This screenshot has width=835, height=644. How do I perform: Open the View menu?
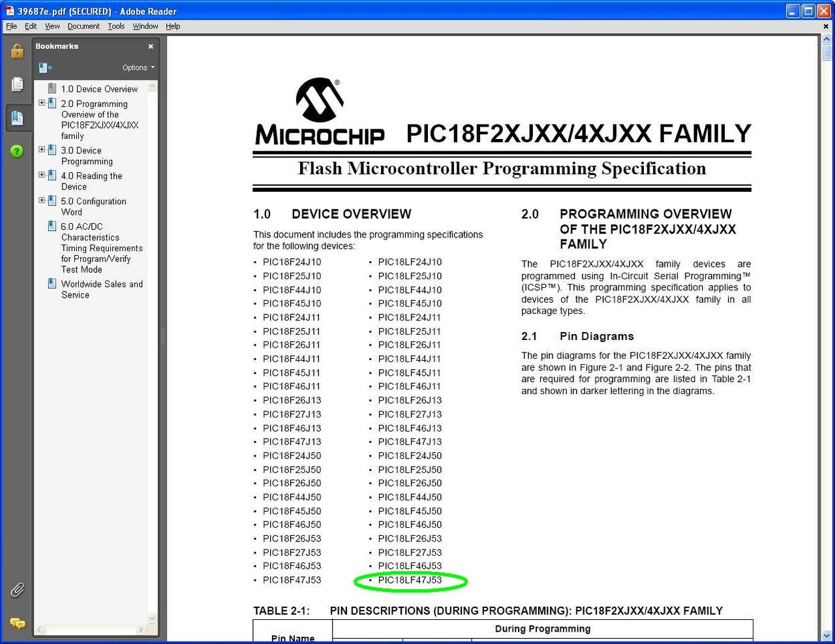(52, 26)
